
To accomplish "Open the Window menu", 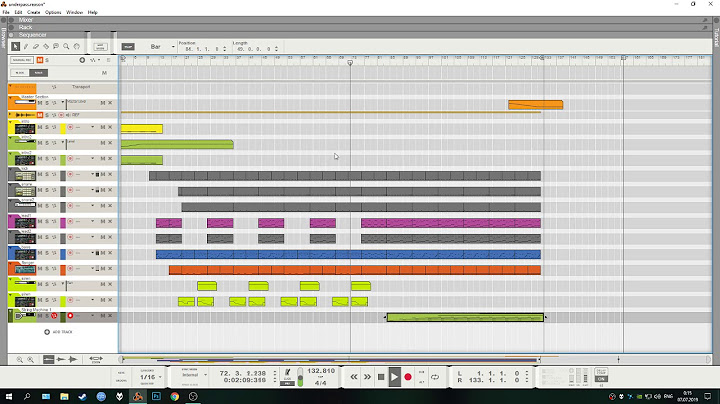I will pos(74,12).
